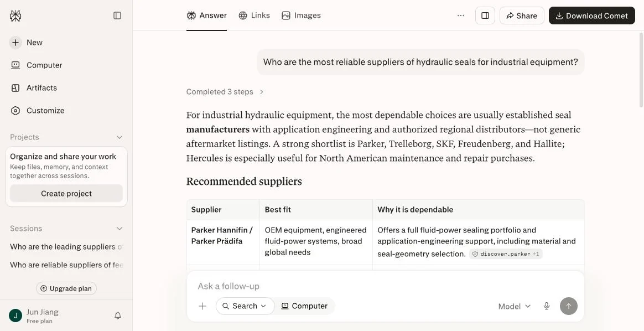Focus the 'Ask a follow-up' input field
644x331 pixels.
385,286
